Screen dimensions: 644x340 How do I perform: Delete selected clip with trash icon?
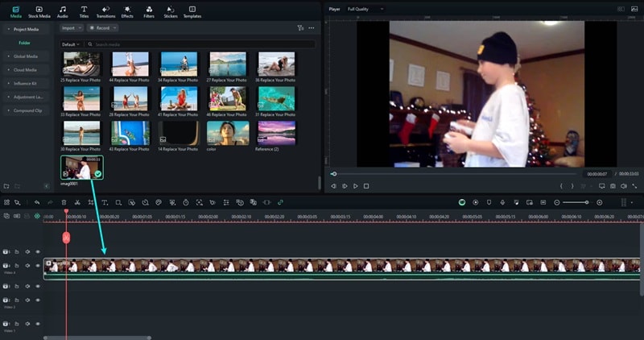coord(64,202)
